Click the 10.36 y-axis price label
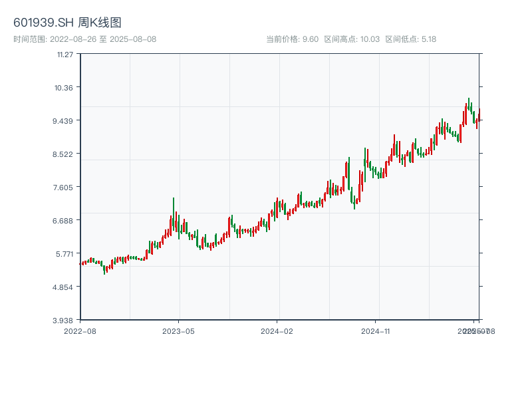This screenshot has height=399, width=532. click(65, 88)
